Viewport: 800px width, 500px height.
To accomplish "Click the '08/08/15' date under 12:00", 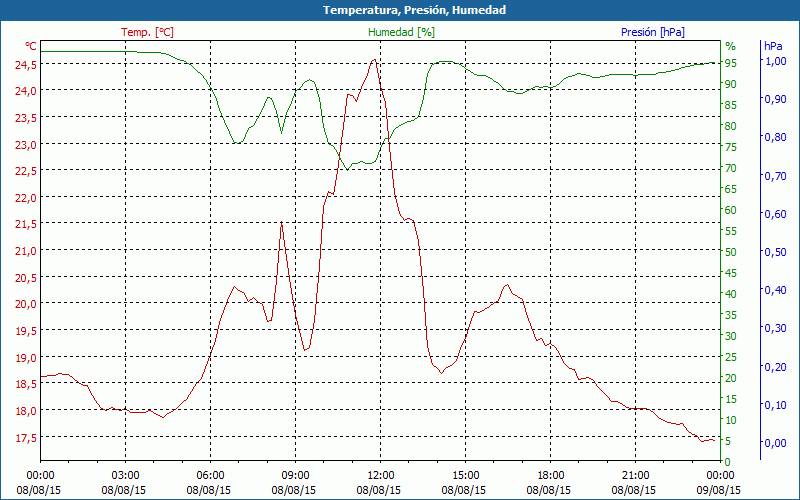I will pos(379,491).
